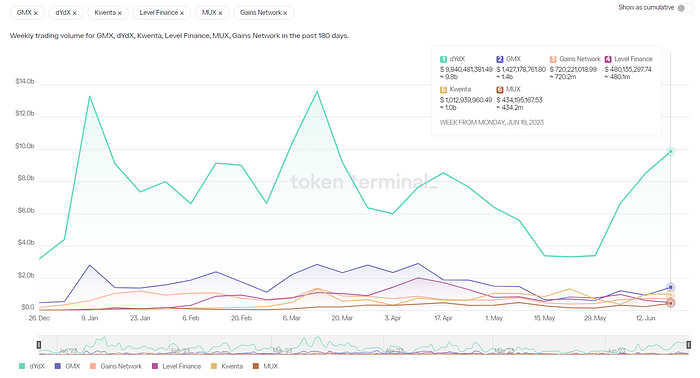Click the mini overview timeline chart

[364, 345]
